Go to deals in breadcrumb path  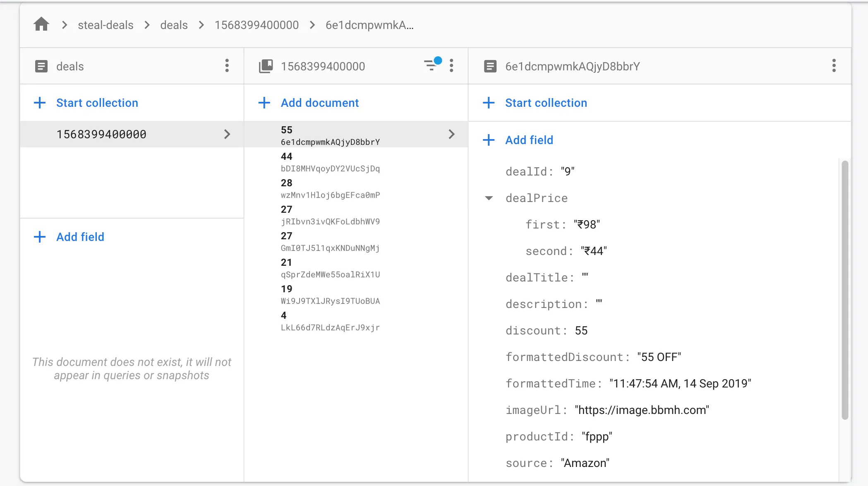(174, 25)
